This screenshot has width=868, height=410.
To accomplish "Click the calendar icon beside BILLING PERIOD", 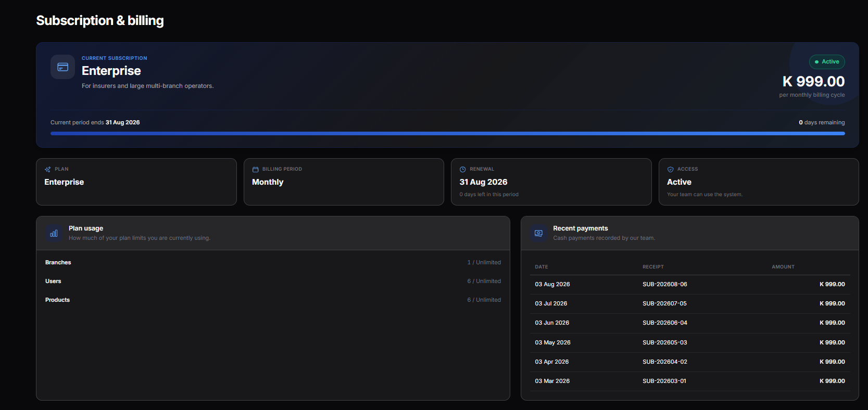I will 256,169.
